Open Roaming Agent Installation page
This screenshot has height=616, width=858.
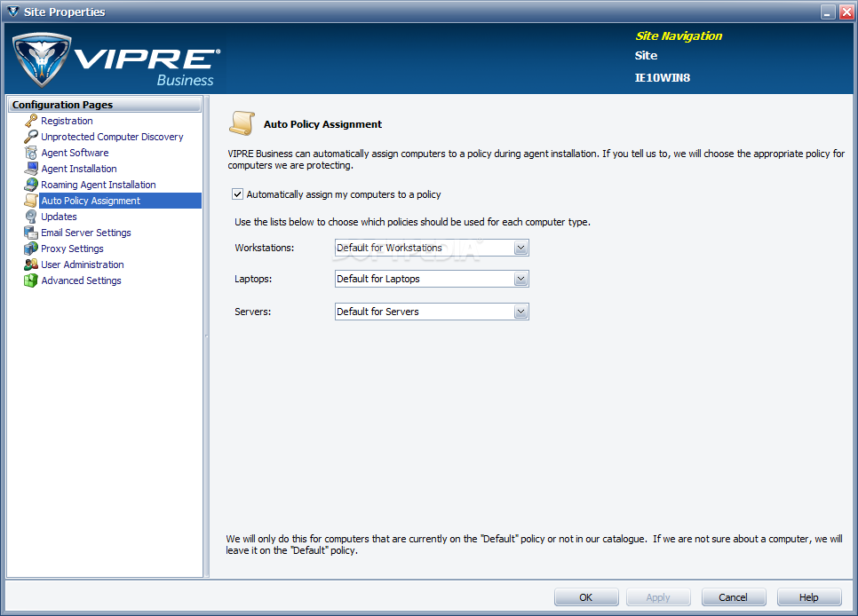click(99, 185)
